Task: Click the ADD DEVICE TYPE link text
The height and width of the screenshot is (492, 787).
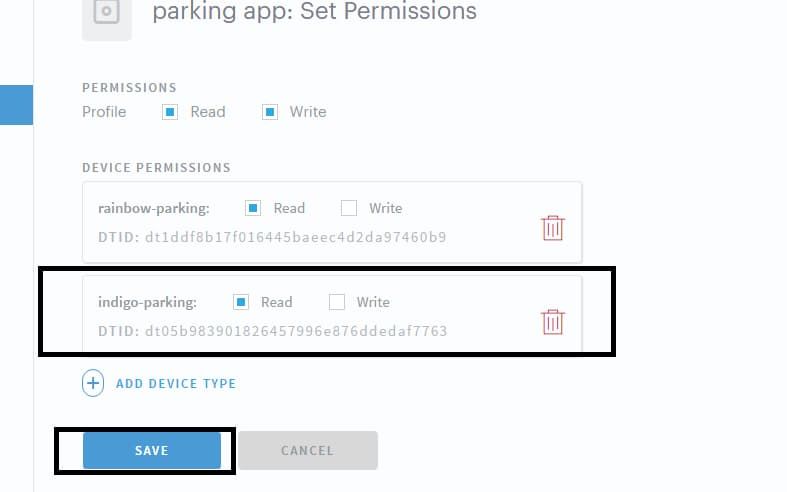Action: coord(176,383)
